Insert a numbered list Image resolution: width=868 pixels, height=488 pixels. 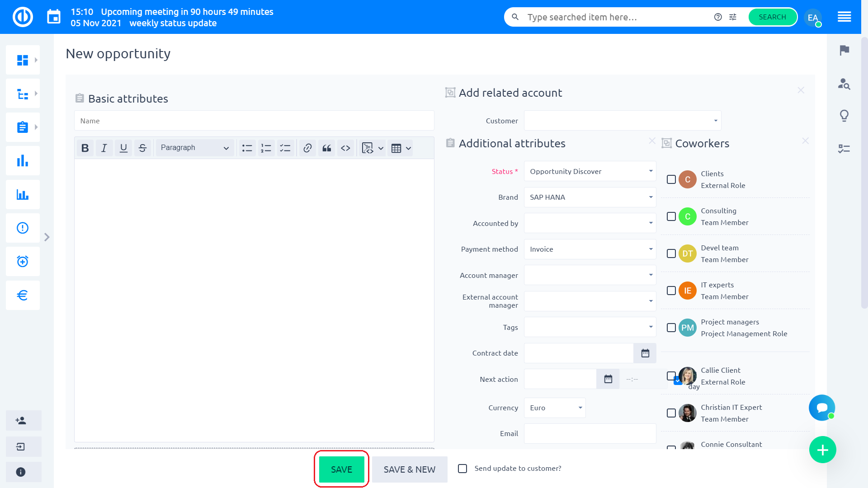coord(266,148)
